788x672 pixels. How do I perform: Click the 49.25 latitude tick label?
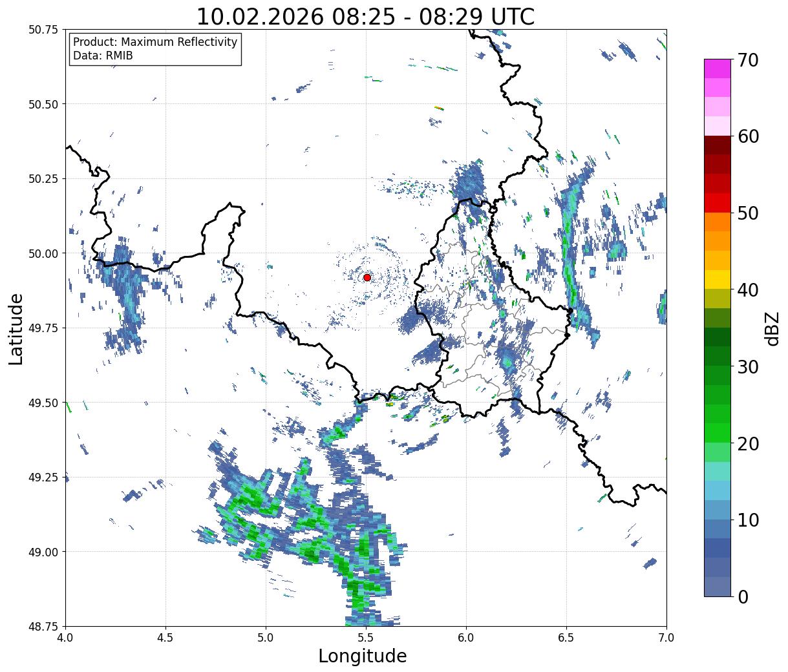(x=43, y=478)
